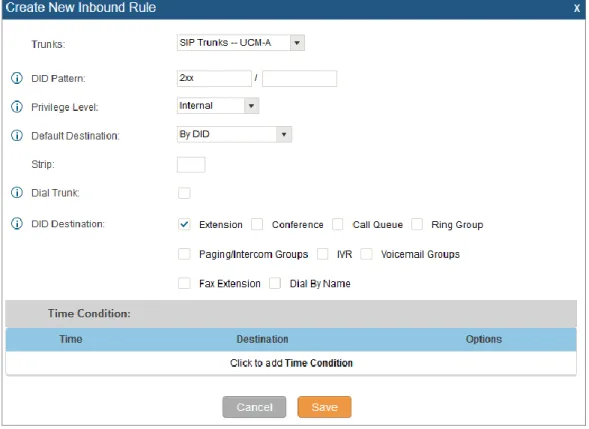Check the Voicemail Groups checkbox
Image resolution: width=589 pixels, height=429 pixels.
click(366, 254)
